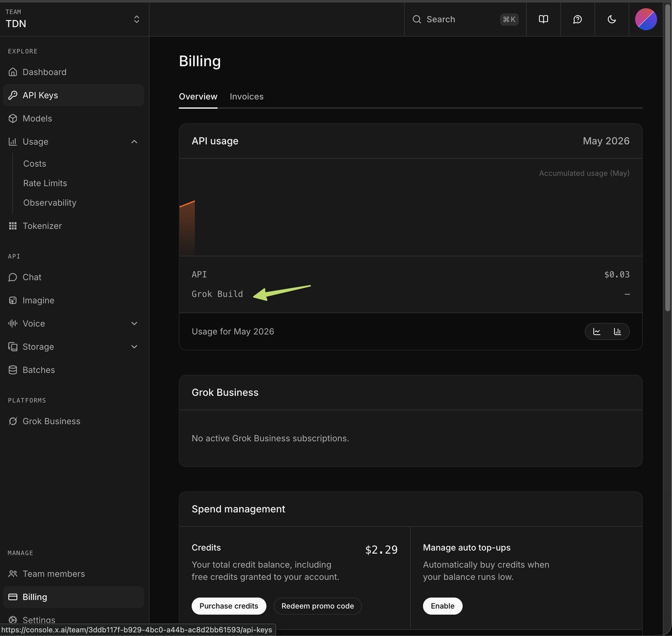Click the Purchase credits button
The width and height of the screenshot is (672, 636).
229,606
